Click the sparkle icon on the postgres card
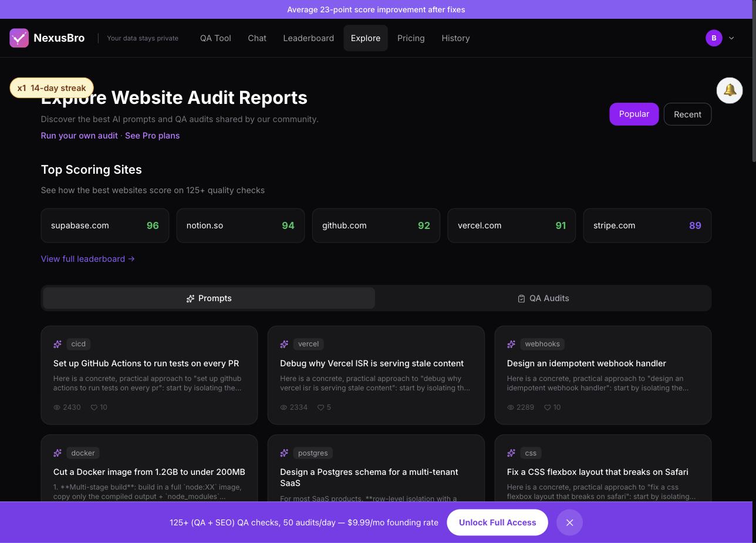This screenshot has width=756, height=543. 284,453
